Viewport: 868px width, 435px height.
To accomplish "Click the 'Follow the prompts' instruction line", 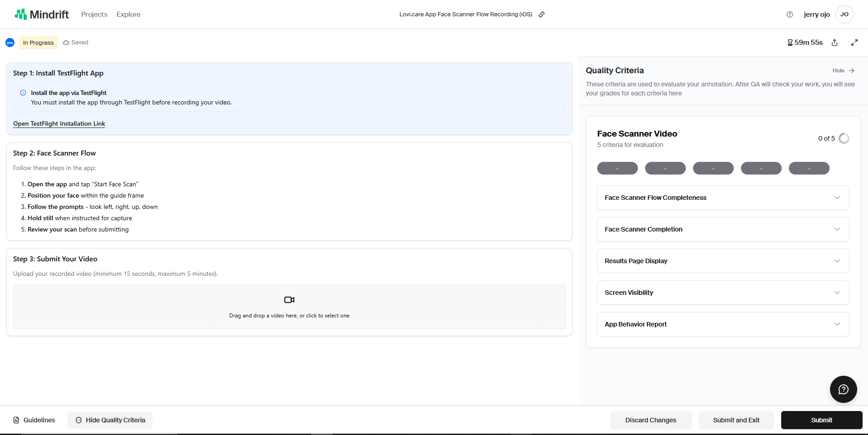I will click(x=93, y=207).
